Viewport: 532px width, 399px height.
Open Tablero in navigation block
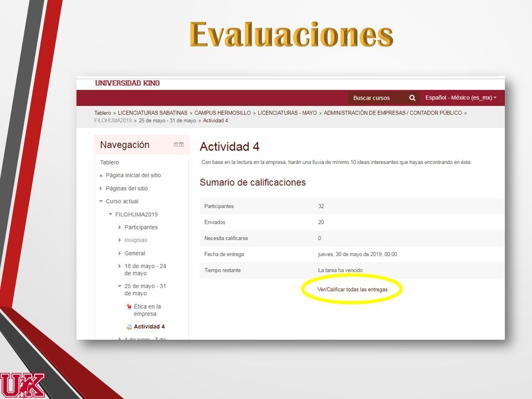coord(109,162)
